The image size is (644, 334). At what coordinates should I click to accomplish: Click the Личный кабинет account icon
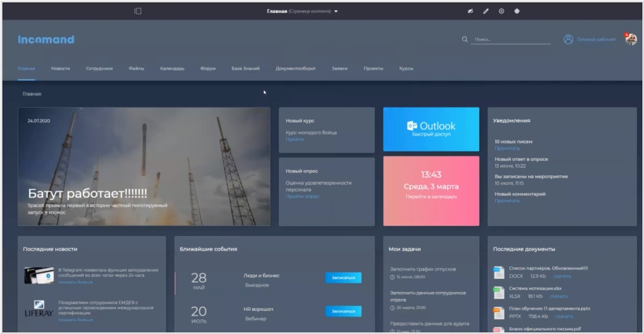click(568, 39)
